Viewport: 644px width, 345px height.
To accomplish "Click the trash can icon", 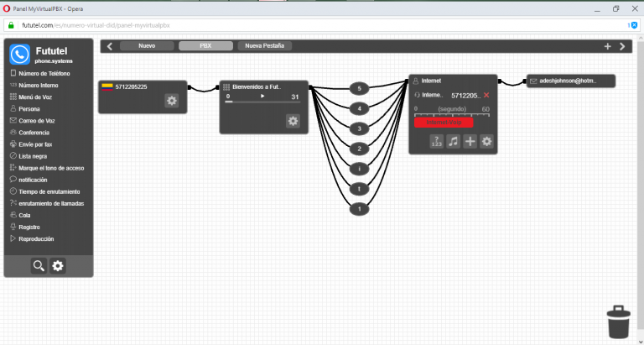I will pyautogui.click(x=619, y=321).
